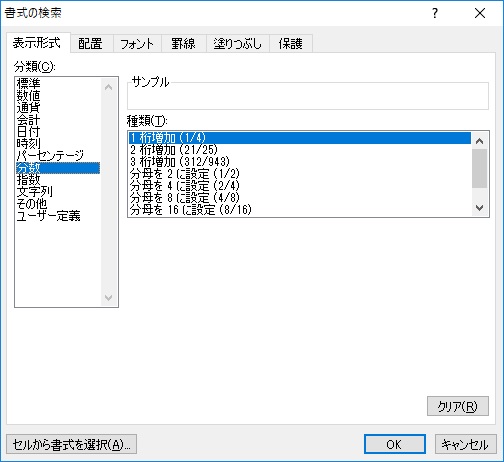Click the 種類 list scrollbar thumb
Screen dimensions: 504x462
480,168
